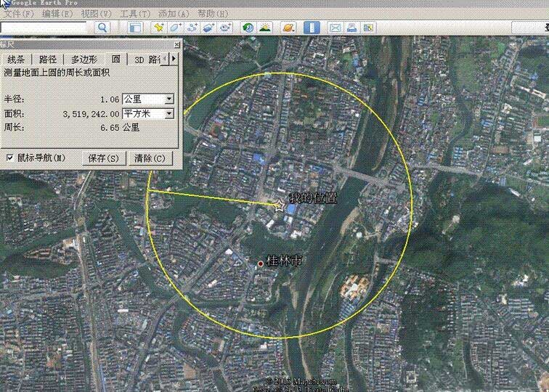The height and width of the screenshot is (392, 549).
Task: Click the print icon in toolbar
Action: pos(351,28)
